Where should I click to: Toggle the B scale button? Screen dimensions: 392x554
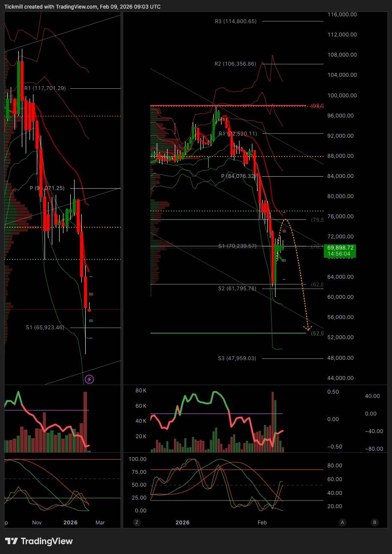375,522
